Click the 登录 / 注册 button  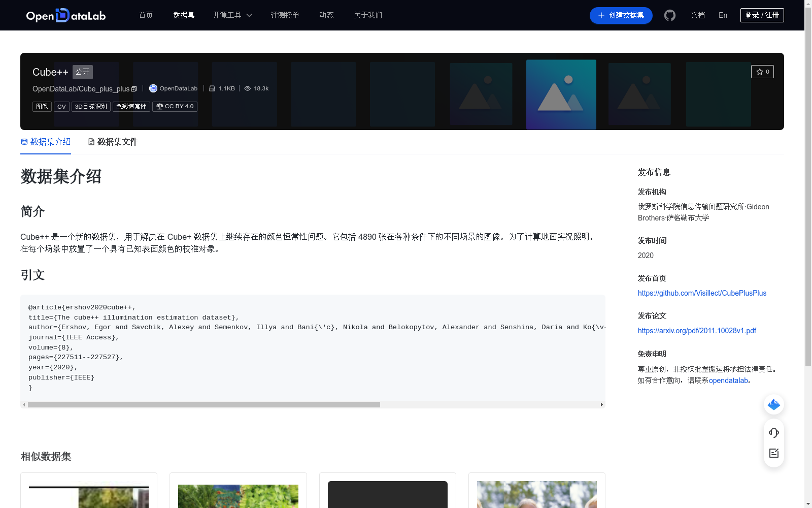762,15
